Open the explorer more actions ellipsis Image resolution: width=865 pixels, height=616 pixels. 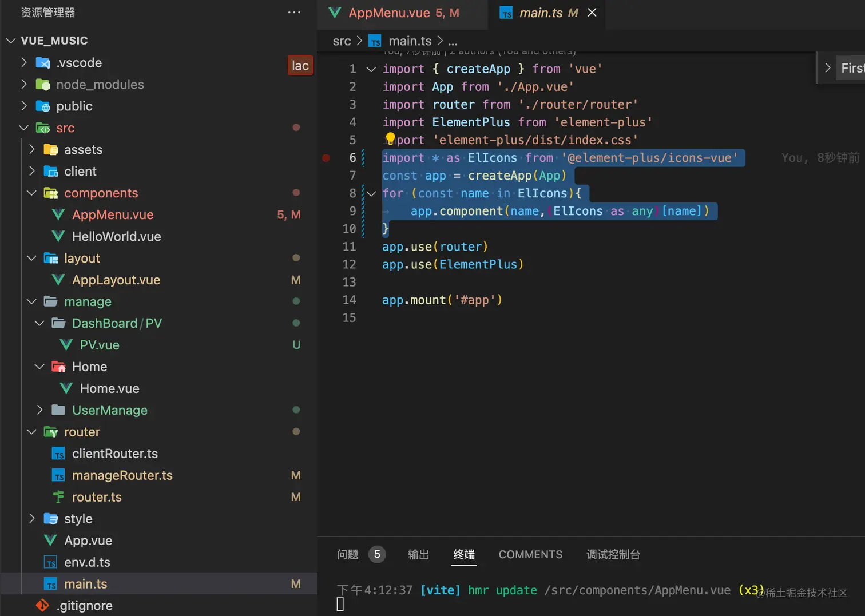point(294,13)
